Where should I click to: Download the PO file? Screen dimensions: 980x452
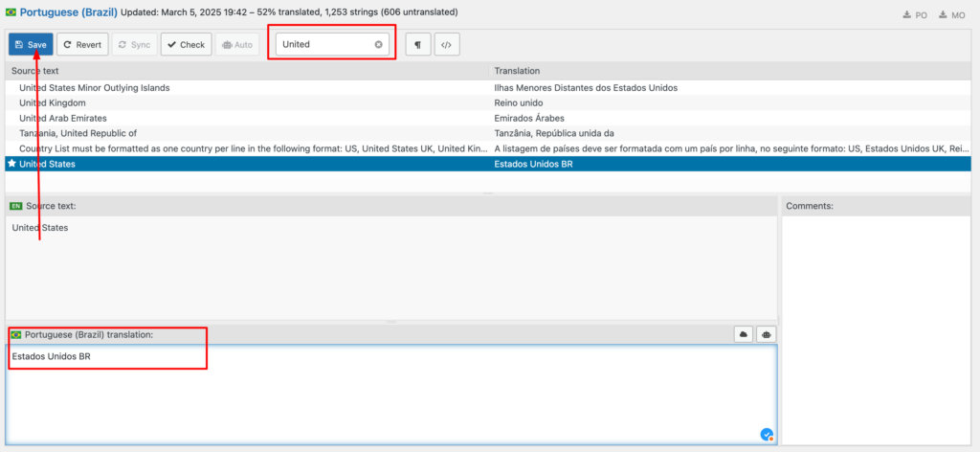click(x=915, y=15)
